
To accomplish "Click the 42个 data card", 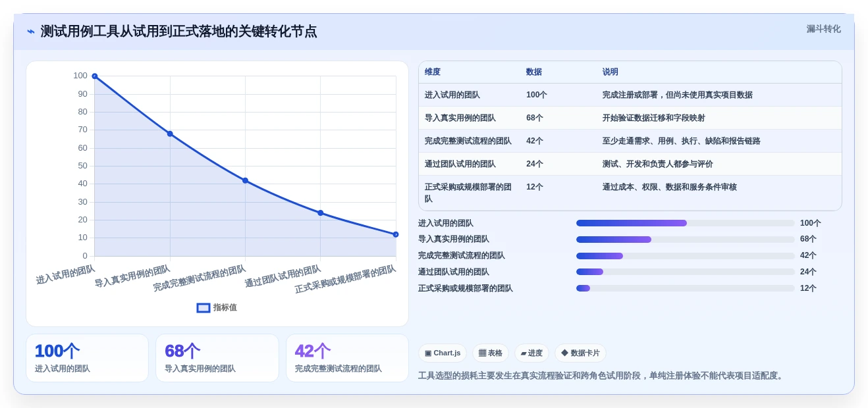I will [347, 358].
